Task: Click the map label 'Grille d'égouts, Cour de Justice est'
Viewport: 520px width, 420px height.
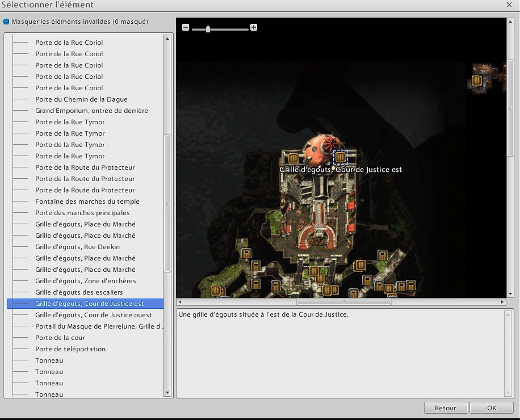Action: (341, 169)
